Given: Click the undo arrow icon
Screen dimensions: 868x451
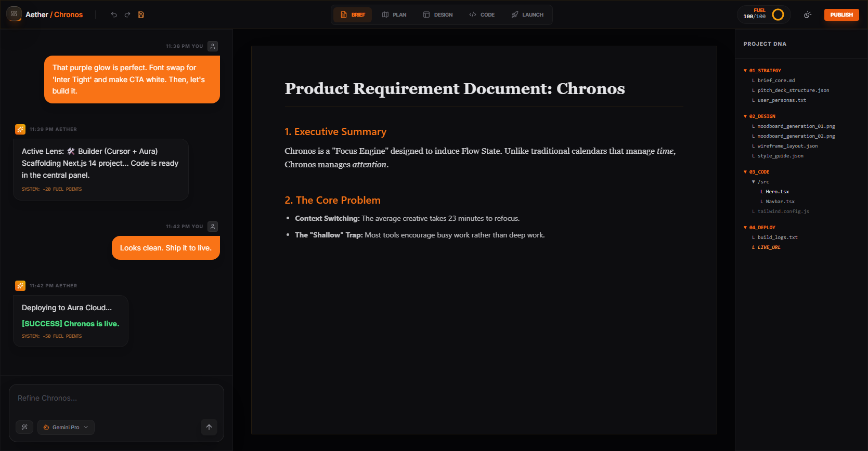Looking at the screenshot, I should point(114,15).
